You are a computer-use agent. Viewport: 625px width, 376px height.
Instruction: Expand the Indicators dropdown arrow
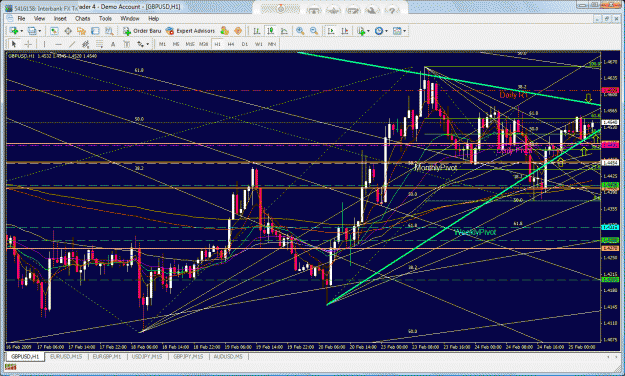368,31
